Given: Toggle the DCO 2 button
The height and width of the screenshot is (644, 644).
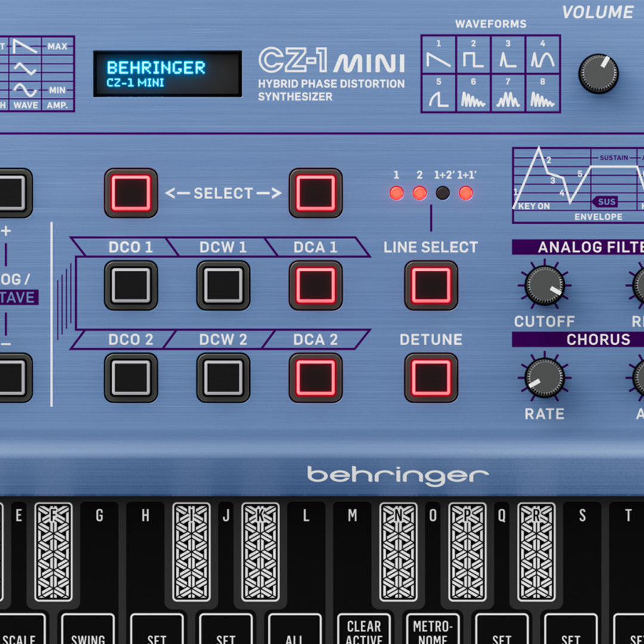Looking at the screenshot, I should click(x=131, y=377).
